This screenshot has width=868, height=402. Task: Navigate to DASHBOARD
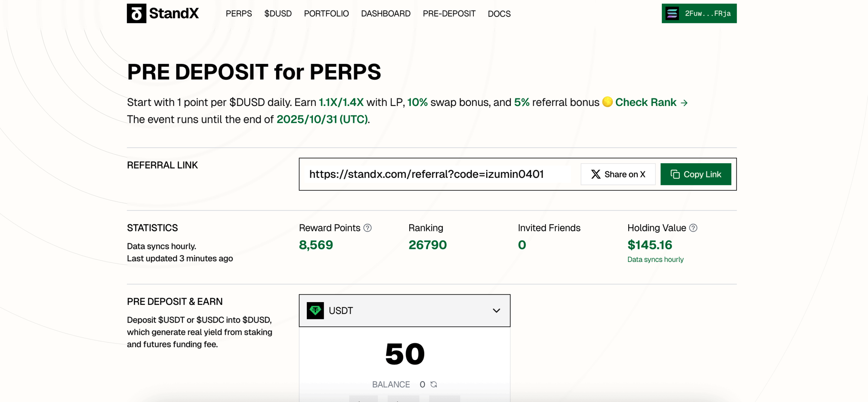(386, 14)
